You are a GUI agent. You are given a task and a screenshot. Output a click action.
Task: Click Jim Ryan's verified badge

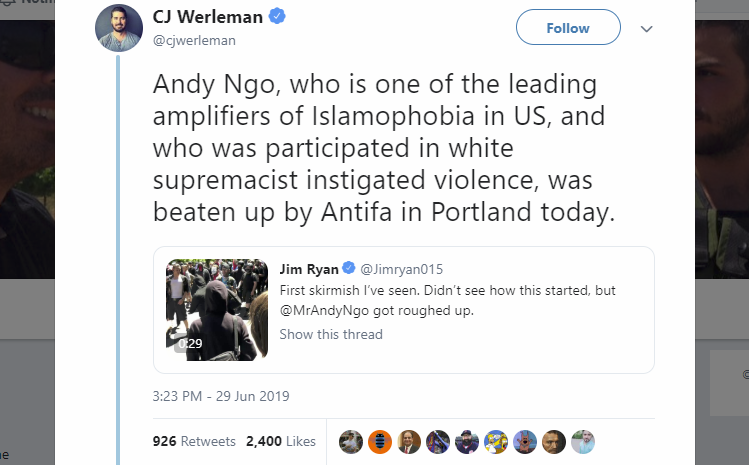click(x=349, y=268)
